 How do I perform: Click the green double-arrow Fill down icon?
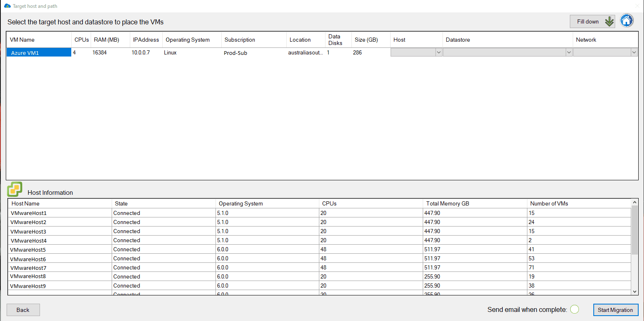point(609,21)
